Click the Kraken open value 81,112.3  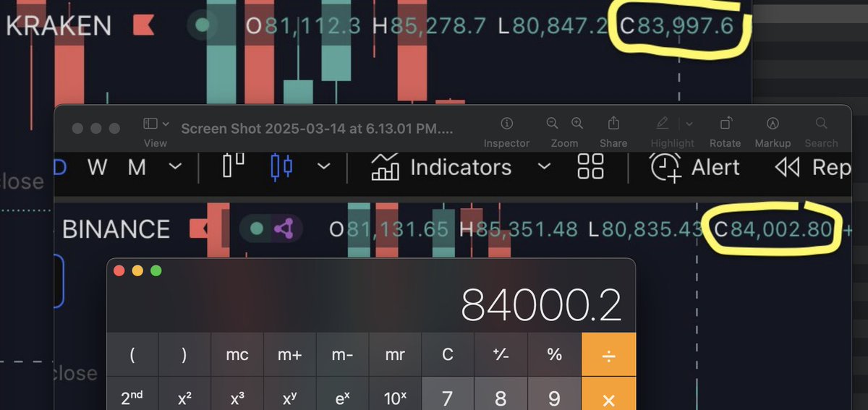[312, 26]
